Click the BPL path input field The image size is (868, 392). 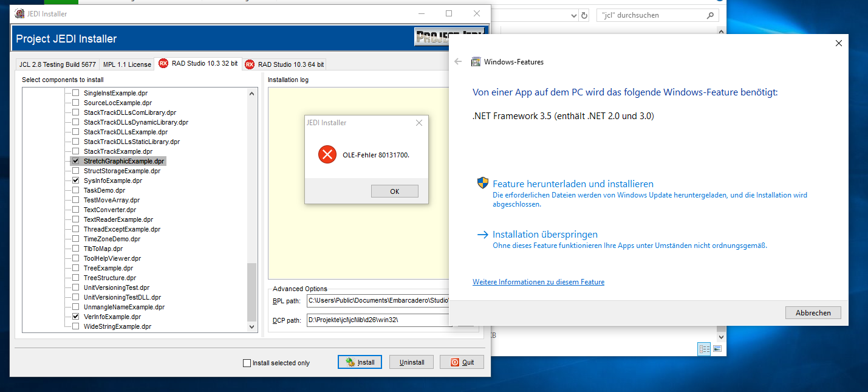coord(377,300)
